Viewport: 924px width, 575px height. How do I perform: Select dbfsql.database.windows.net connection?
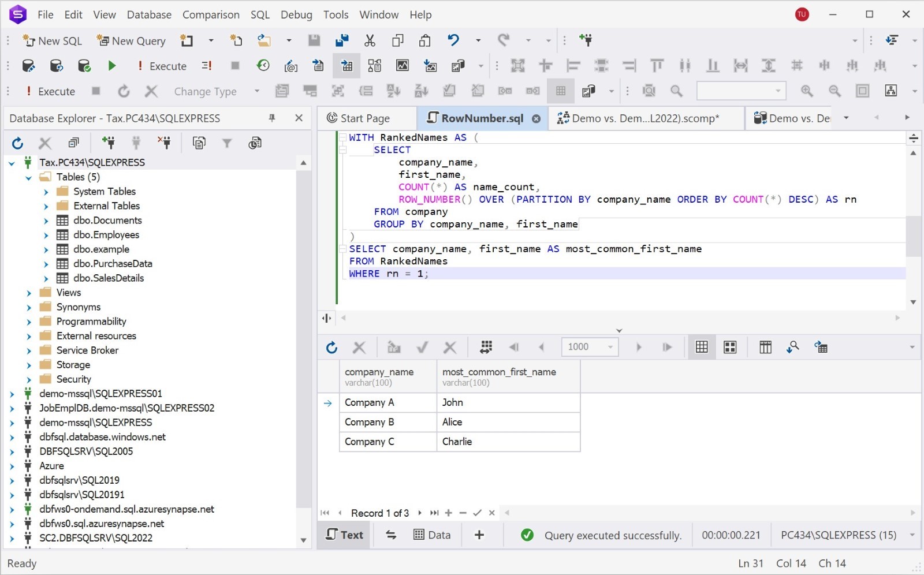(x=102, y=437)
